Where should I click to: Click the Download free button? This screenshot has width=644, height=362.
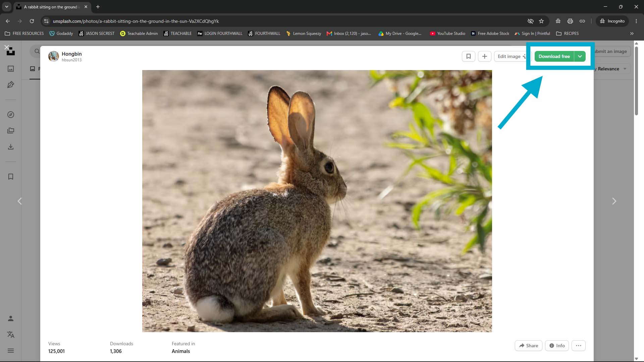[554, 56]
